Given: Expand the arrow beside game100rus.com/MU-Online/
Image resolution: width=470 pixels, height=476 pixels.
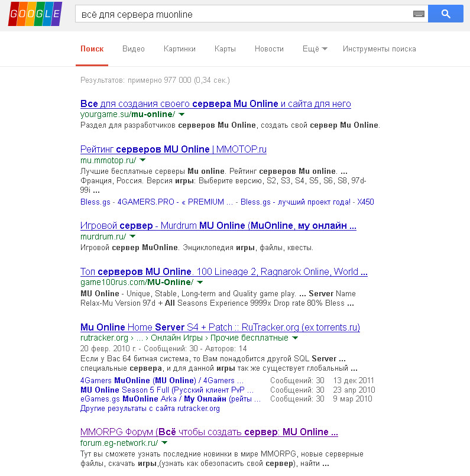Looking at the screenshot, I should [x=200, y=282].
